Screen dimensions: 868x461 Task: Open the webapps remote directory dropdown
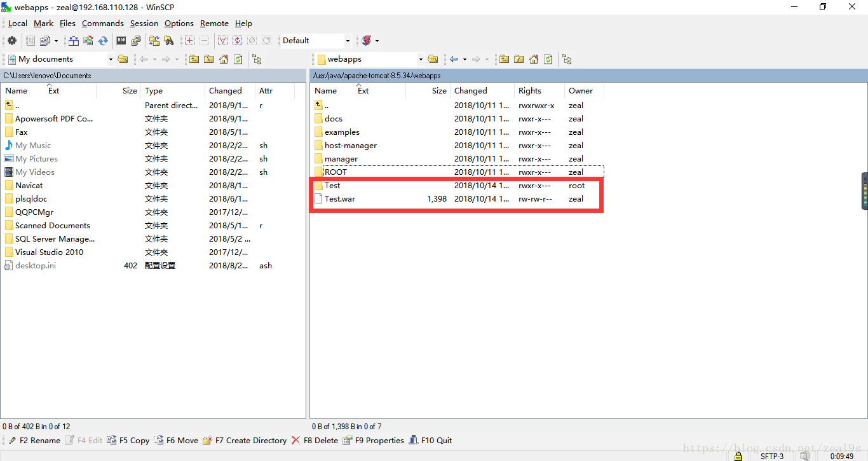(x=420, y=59)
